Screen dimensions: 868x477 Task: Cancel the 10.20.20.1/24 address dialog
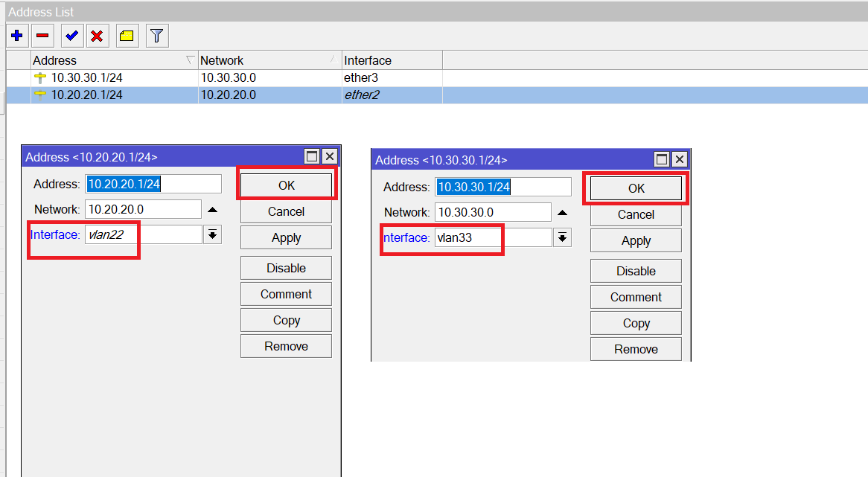[286, 211]
